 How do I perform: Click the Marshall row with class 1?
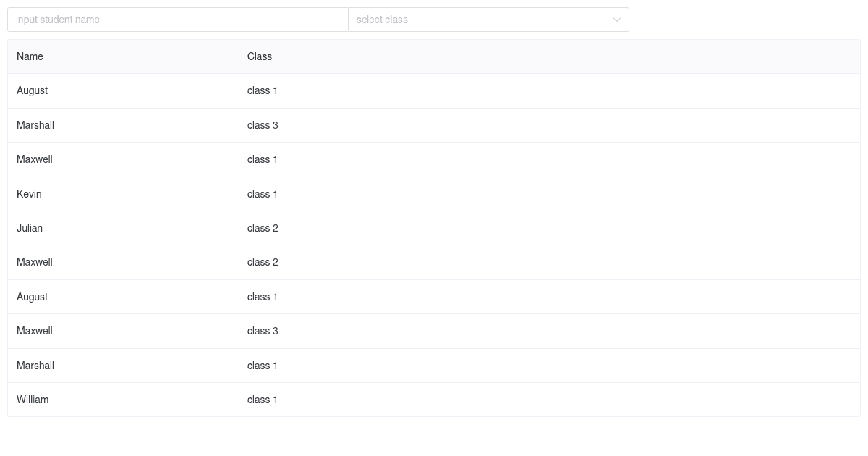[x=35, y=366]
